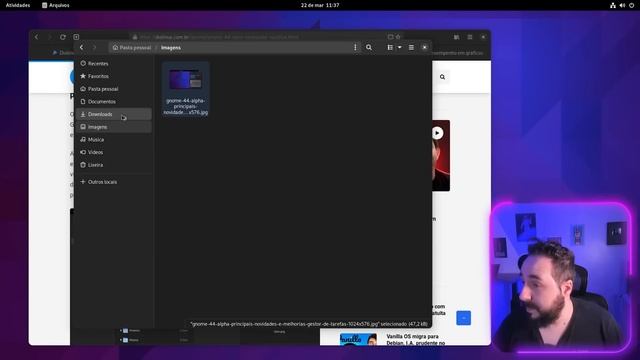
Task: Click the gnome-44-alpha file name label
Action: click(x=186, y=106)
